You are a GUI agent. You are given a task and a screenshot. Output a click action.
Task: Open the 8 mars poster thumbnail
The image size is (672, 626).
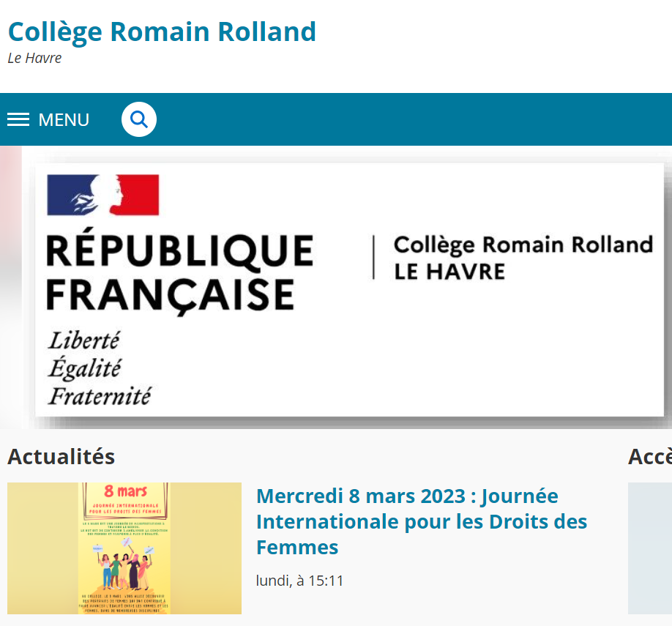click(x=124, y=548)
